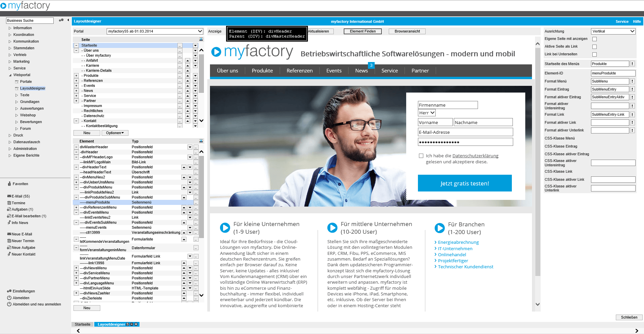The width and height of the screenshot is (644, 334).
Task: Click the Neuer Termin calendar icon
Action: [9, 241]
